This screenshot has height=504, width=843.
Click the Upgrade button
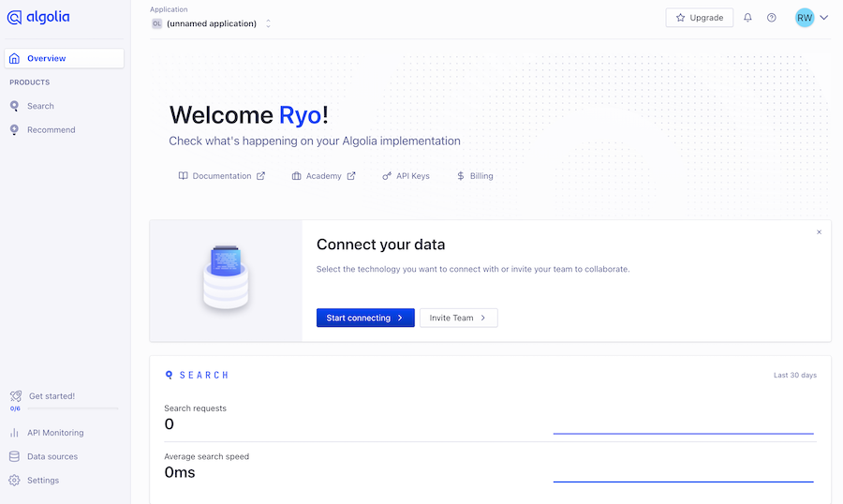(x=700, y=18)
